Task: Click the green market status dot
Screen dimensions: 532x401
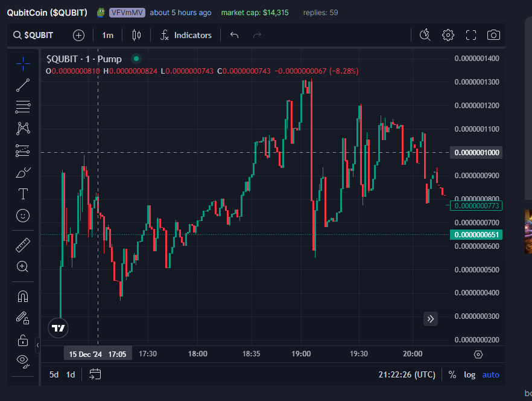Action: coord(136,59)
